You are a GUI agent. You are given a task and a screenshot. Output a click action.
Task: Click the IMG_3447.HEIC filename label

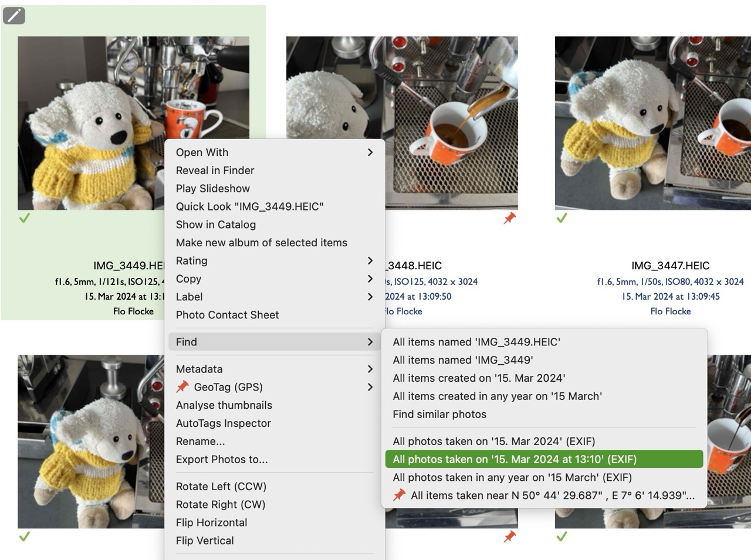tap(670, 265)
